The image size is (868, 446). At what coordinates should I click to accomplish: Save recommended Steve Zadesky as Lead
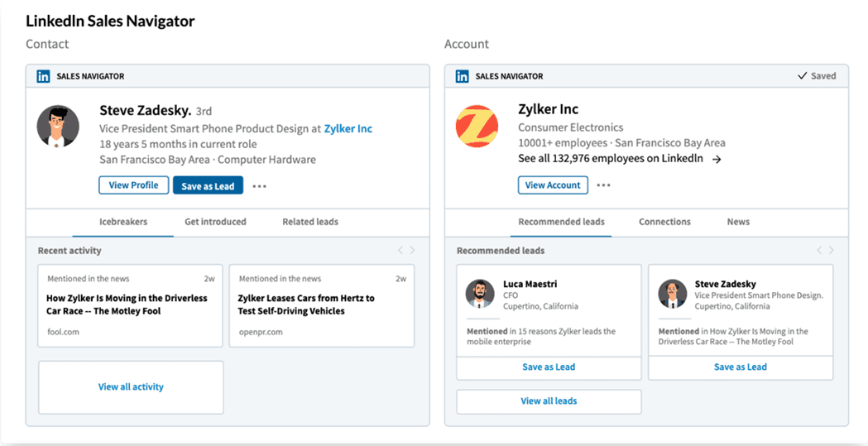coord(740,367)
